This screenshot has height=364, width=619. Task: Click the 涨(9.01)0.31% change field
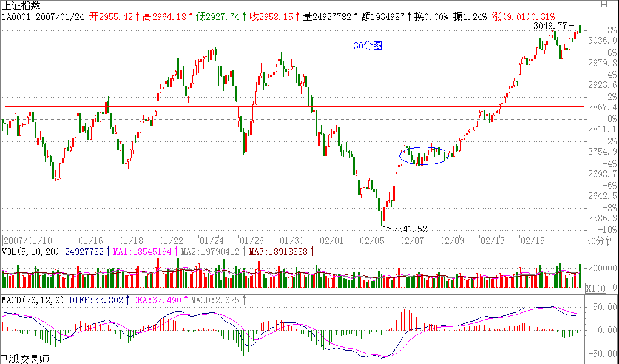click(x=523, y=16)
